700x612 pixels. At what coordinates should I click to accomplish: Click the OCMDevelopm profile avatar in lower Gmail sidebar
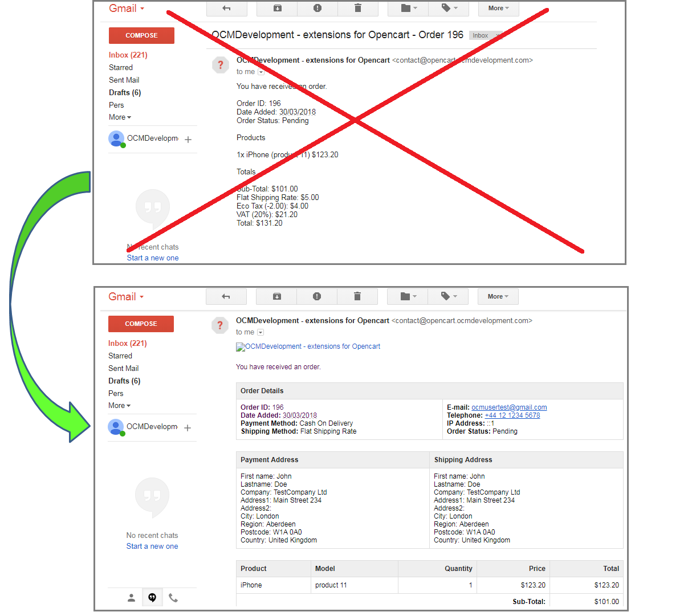click(x=116, y=427)
